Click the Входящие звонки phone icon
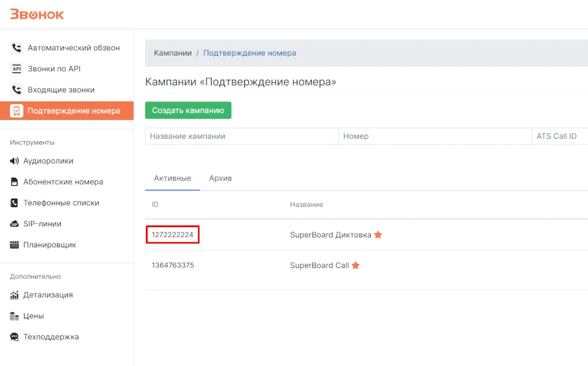This screenshot has height=366, width=588. 17,90
